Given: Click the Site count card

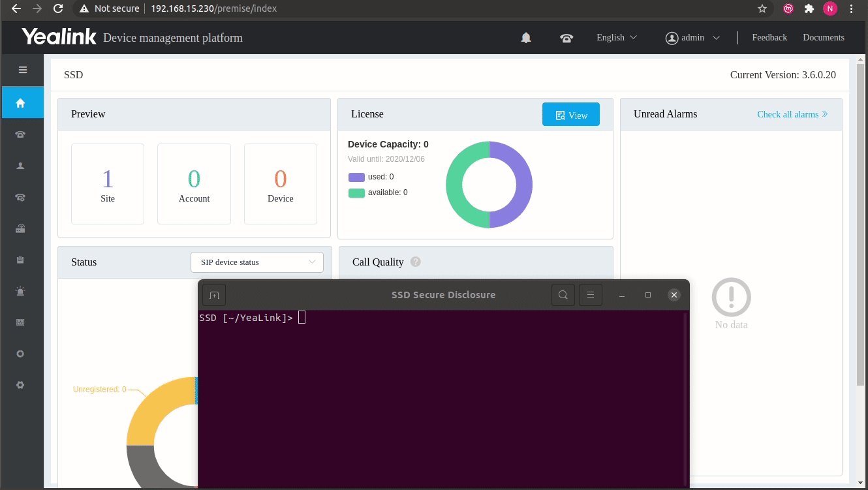Looking at the screenshot, I should tap(108, 184).
